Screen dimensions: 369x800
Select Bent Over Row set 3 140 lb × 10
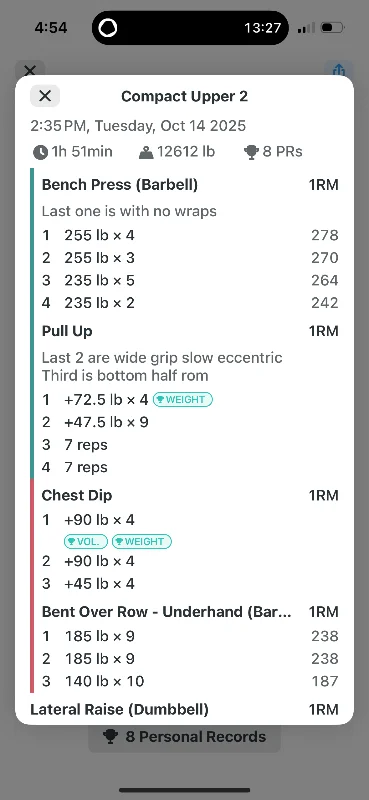[190, 681]
